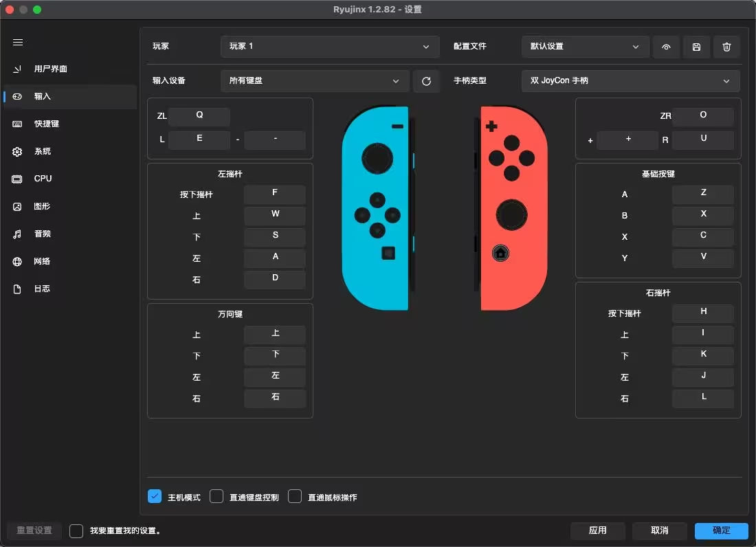Enable 直通鼠标操作 passthrough option

pyautogui.click(x=295, y=496)
